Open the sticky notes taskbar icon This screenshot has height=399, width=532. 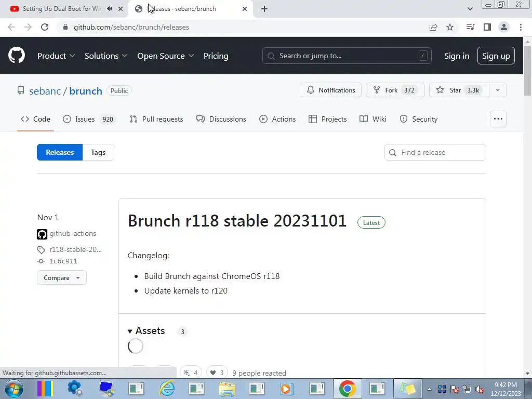point(407,389)
